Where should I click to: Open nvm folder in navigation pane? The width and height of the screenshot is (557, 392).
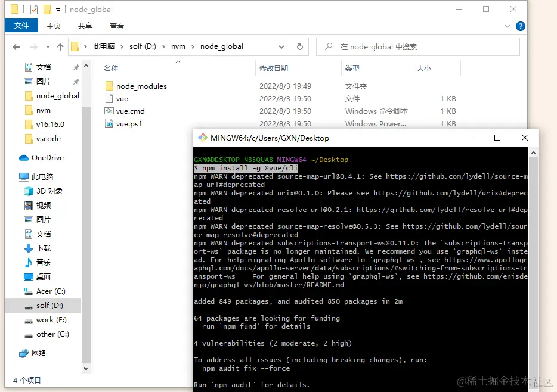[44, 110]
